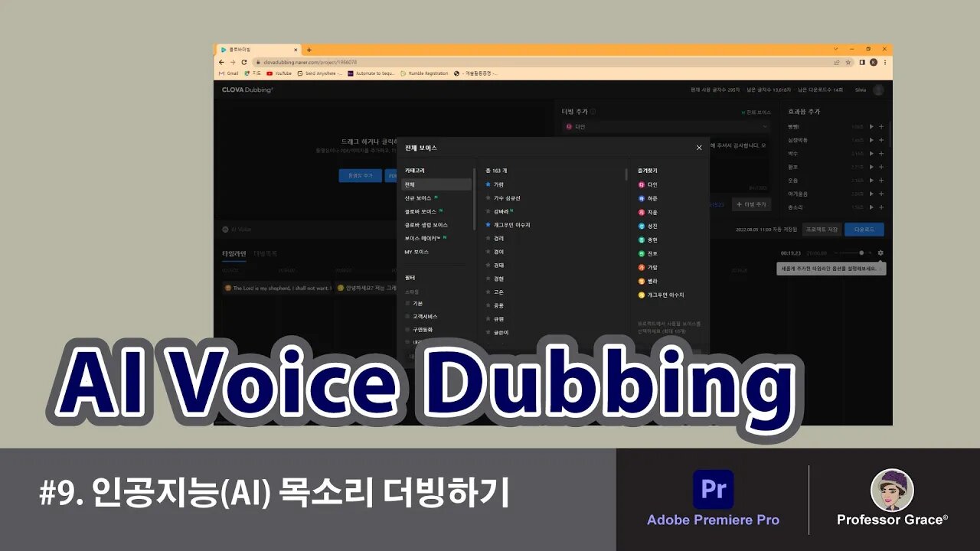The image size is (980, 551).
Task: Toggle favorite star for 가수 심규선
Action: pyautogui.click(x=488, y=198)
